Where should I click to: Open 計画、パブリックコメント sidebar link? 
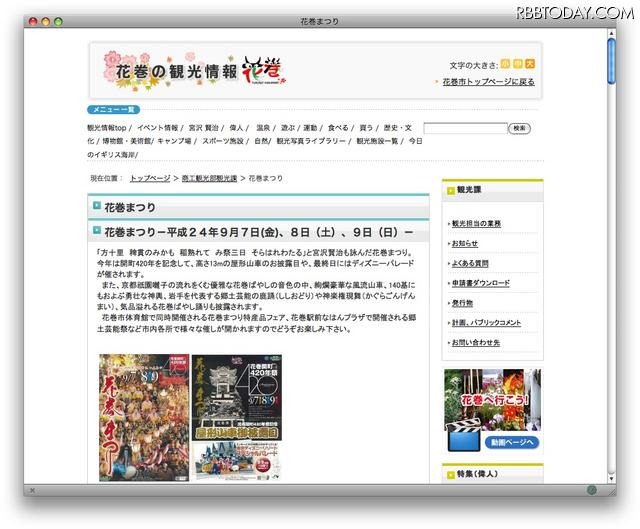487,323
